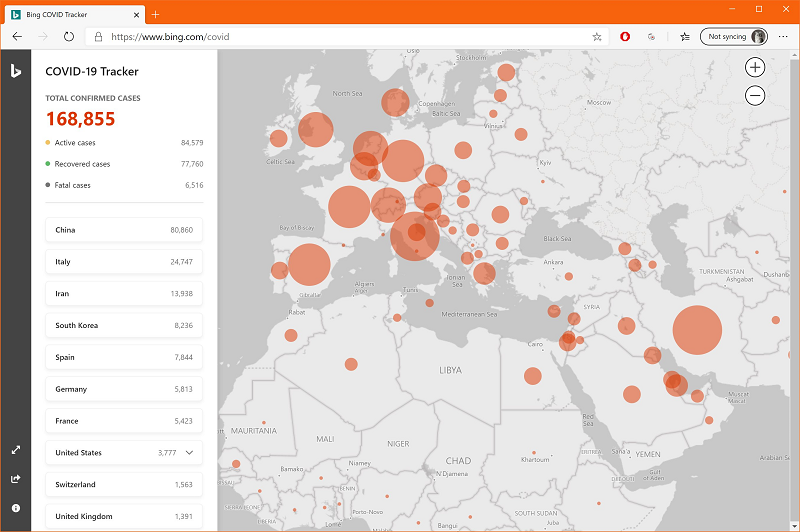The height and width of the screenshot is (532, 800).
Task: Reload the page with refresh button
Action: (x=69, y=36)
